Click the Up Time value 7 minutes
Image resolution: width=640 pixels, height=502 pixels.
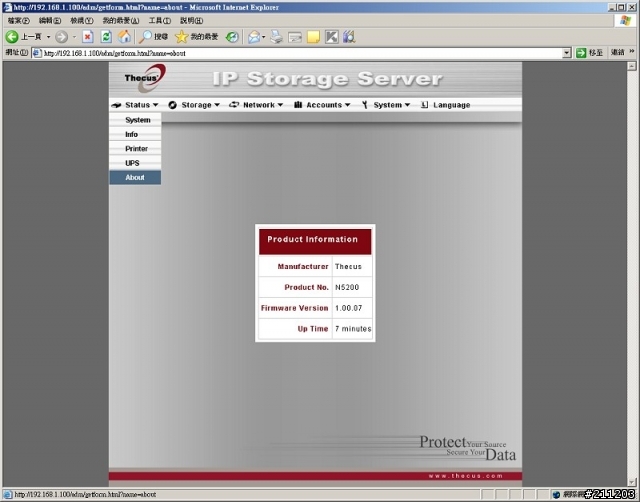pyautogui.click(x=353, y=329)
